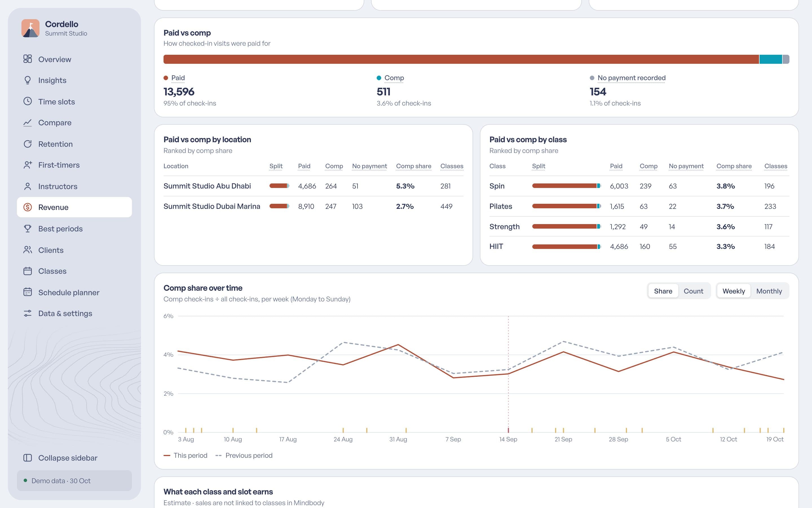Switch chart to Share view

[x=663, y=291]
